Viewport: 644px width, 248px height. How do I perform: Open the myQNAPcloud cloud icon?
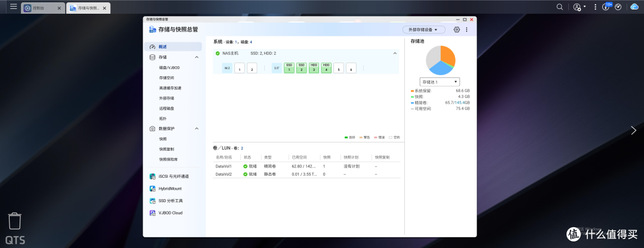pos(636,7)
